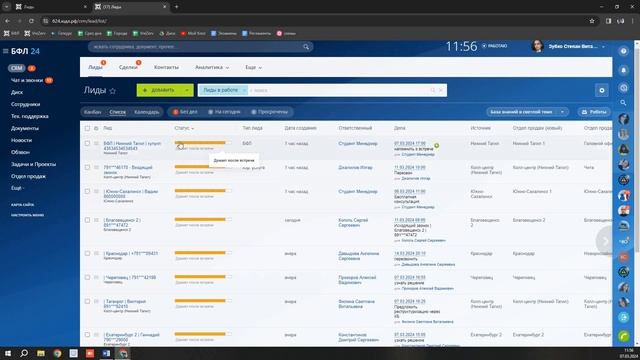
Task: Switch to the Контакты tab
Action: 166,67
